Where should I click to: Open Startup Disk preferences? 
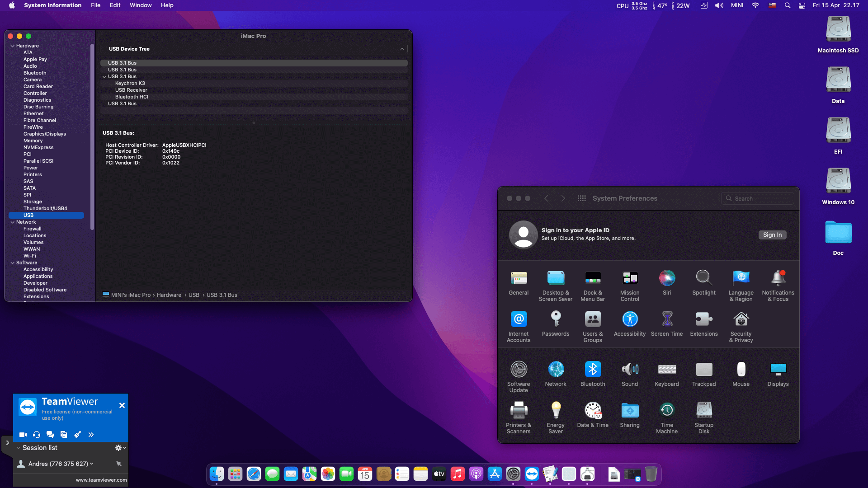point(703,418)
